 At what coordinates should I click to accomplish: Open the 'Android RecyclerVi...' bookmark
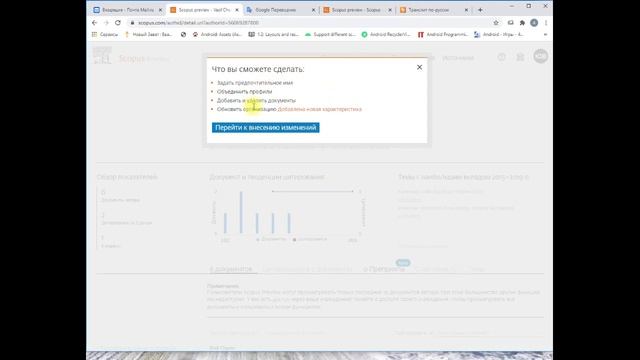pyautogui.click(x=386, y=35)
